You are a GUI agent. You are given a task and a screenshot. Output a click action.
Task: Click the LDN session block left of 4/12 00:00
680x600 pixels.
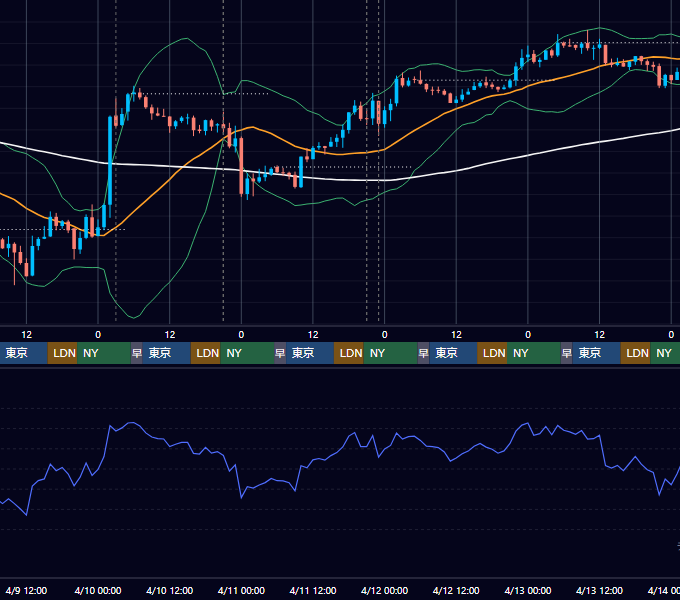(x=349, y=353)
